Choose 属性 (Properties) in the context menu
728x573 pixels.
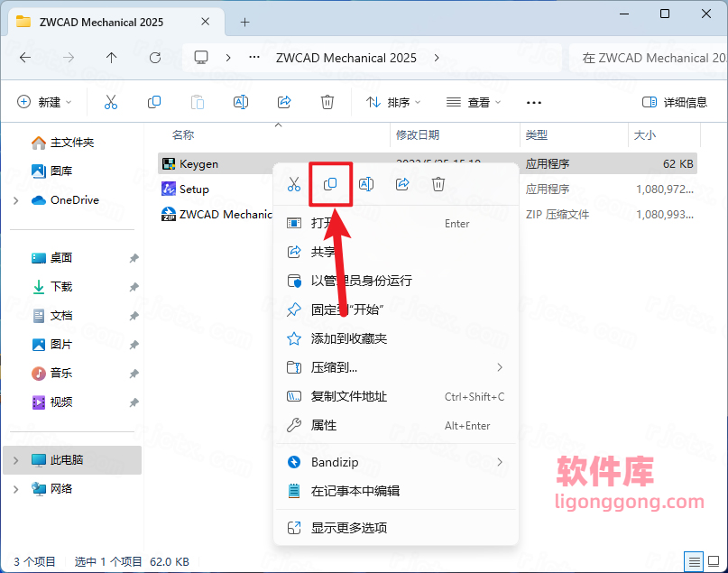[395, 425]
